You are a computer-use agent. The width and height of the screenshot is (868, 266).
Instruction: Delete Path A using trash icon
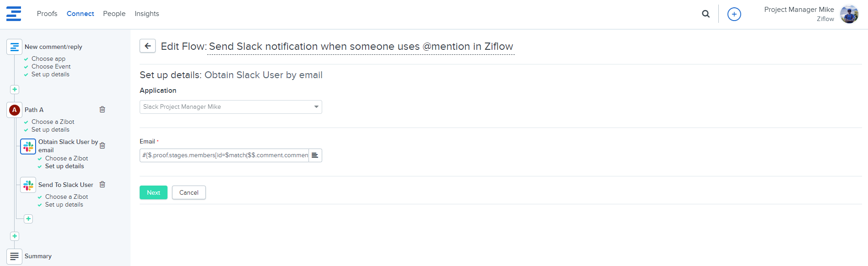[102, 110]
